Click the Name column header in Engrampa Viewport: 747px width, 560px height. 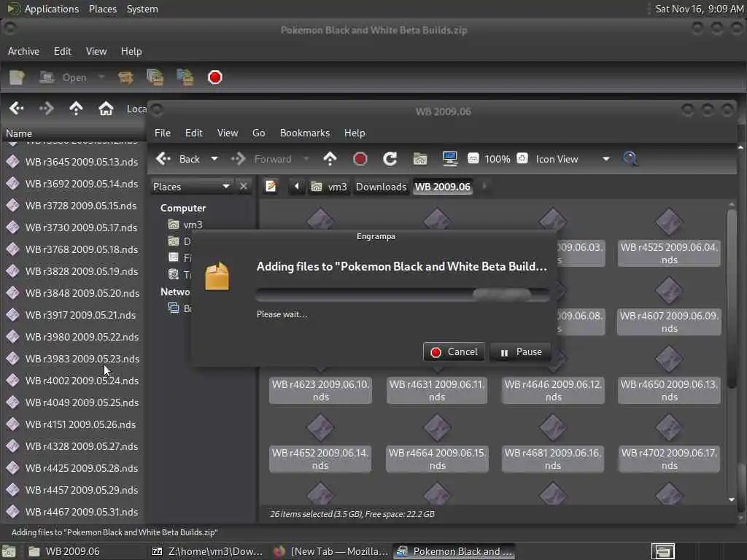click(74, 134)
